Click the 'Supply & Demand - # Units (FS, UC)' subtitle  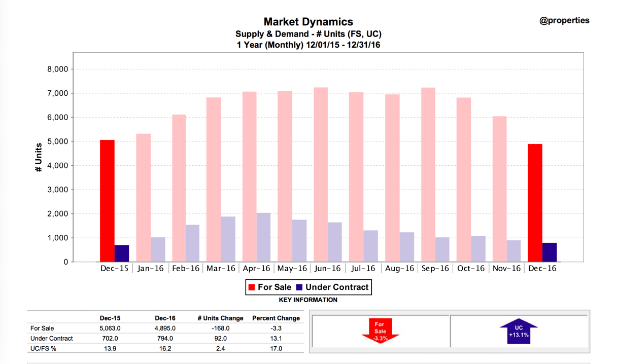coord(308,34)
